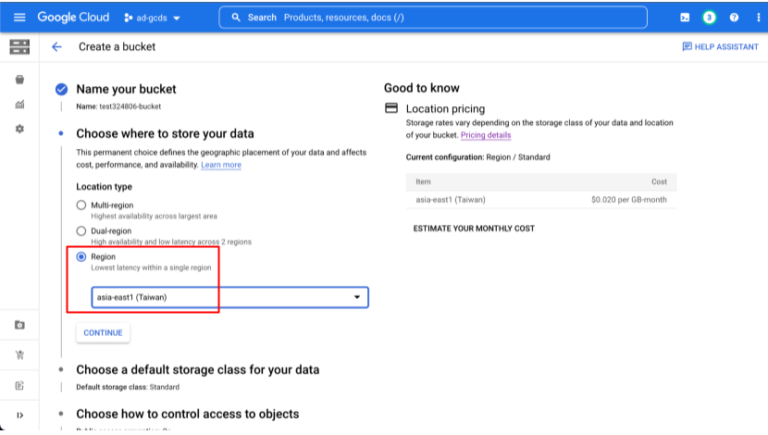Click the Current configuration: Region / Standard text

pyautogui.click(x=478, y=157)
